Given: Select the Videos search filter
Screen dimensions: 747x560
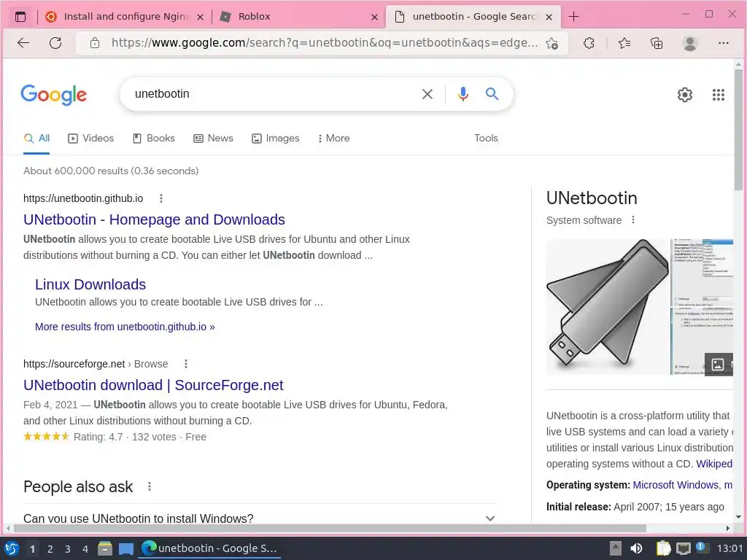Looking at the screenshot, I should [91, 138].
